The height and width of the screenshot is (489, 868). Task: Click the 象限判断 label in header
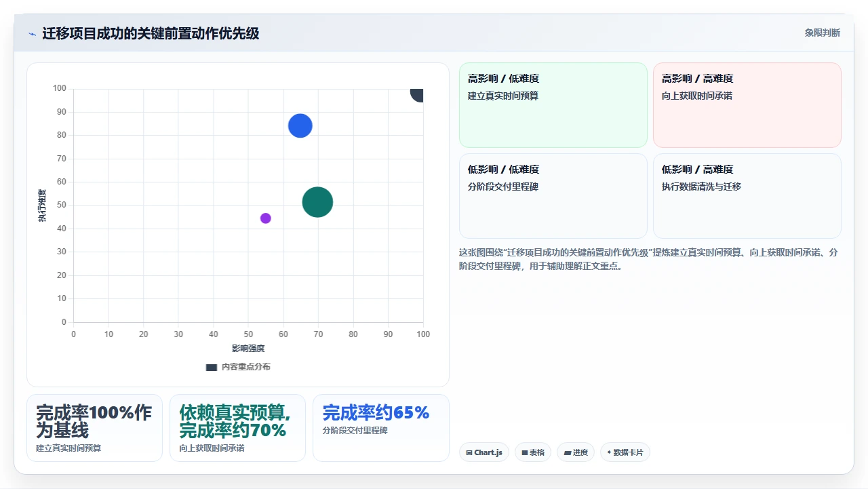(822, 33)
